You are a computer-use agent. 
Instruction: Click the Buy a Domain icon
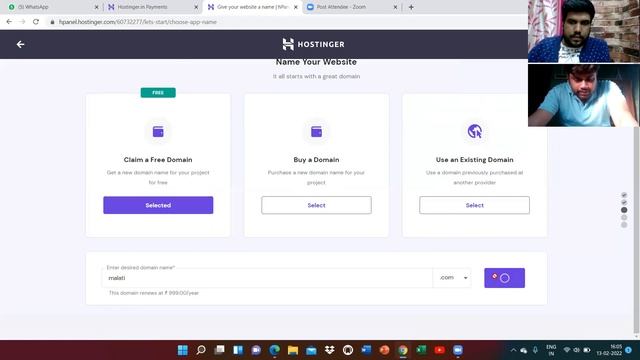(316, 131)
